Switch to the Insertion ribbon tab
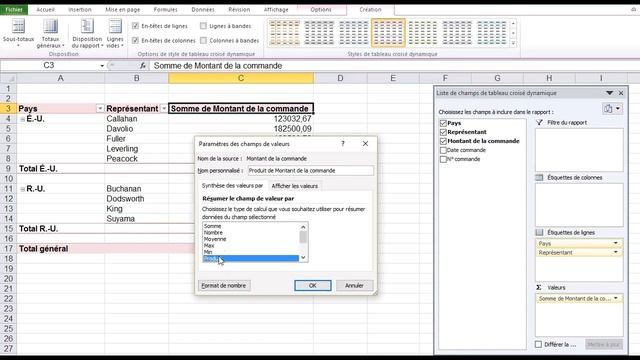This screenshot has height=360, width=640. tap(80, 9)
